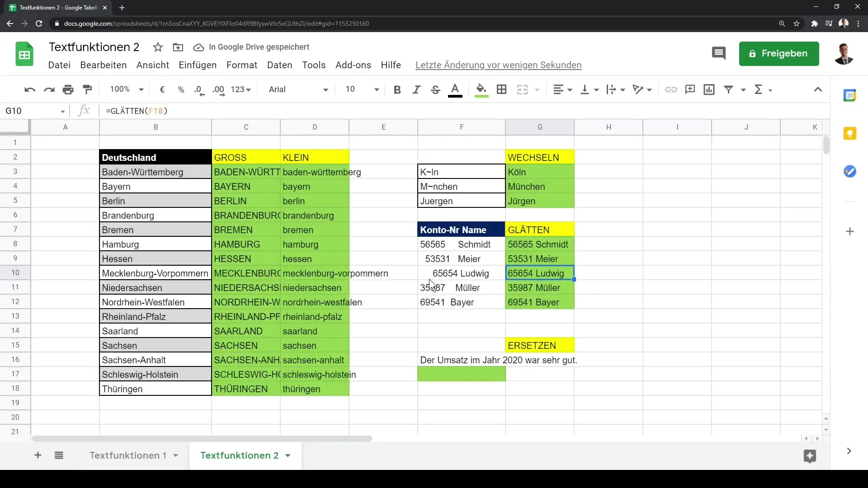Open Arial font dropdown
868x488 pixels.
pos(298,89)
